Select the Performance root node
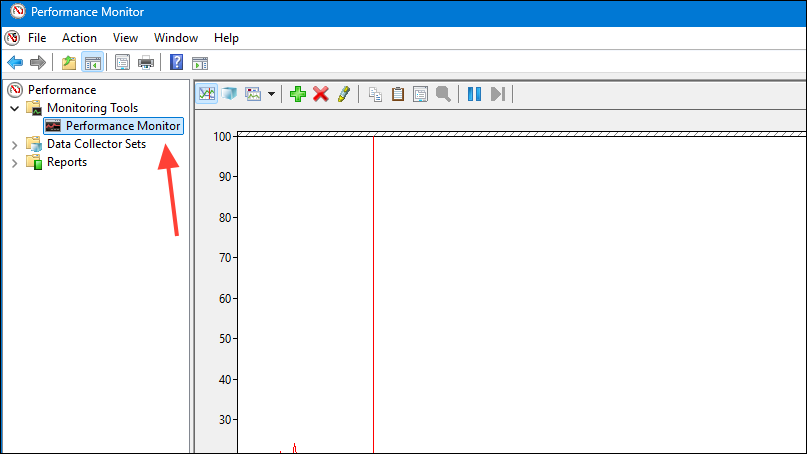The width and height of the screenshot is (807, 454). click(x=62, y=90)
